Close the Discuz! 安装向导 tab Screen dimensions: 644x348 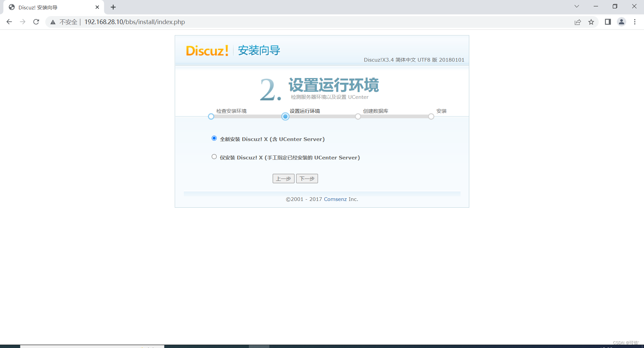pyautogui.click(x=97, y=7)
